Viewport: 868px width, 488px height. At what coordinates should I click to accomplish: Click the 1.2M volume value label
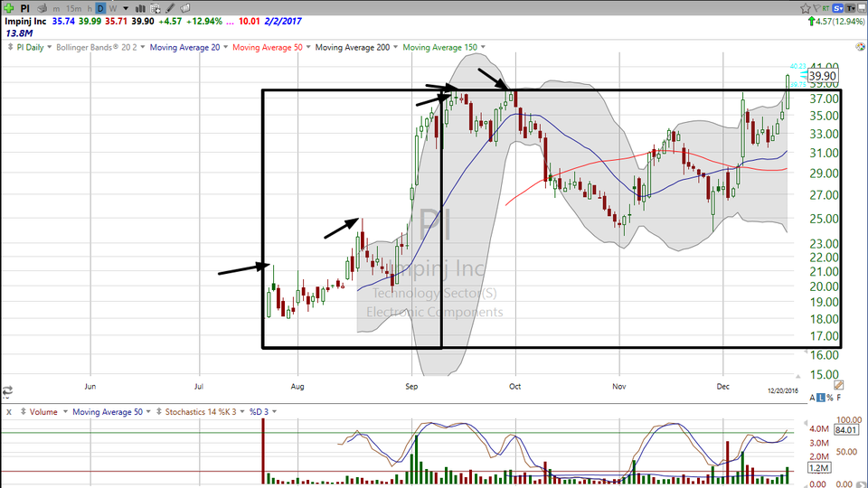click(818, 468)
